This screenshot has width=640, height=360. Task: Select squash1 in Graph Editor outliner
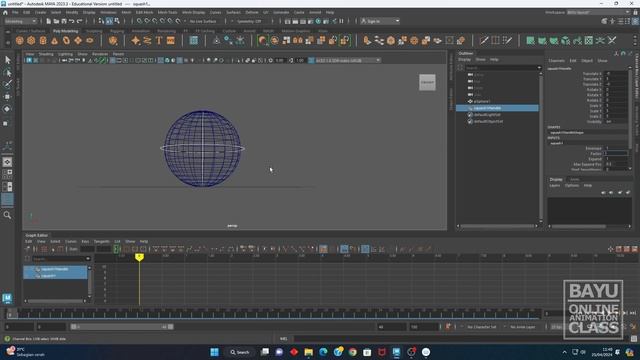[48, 276]
